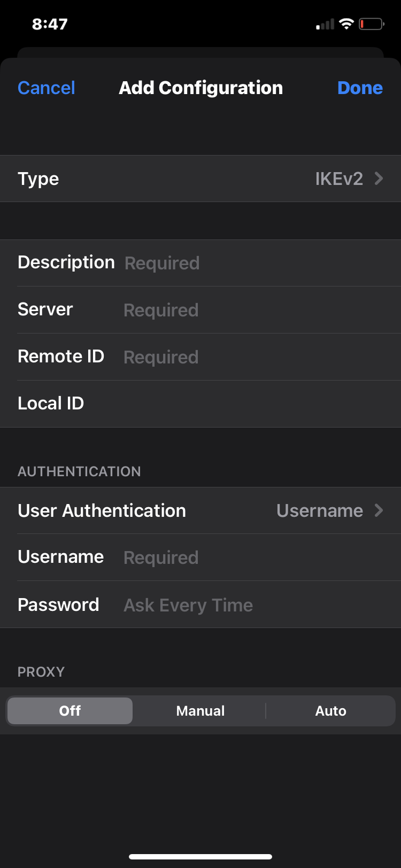Select the Off proxy segment
The image size is (401, 868).
(70, 711)
